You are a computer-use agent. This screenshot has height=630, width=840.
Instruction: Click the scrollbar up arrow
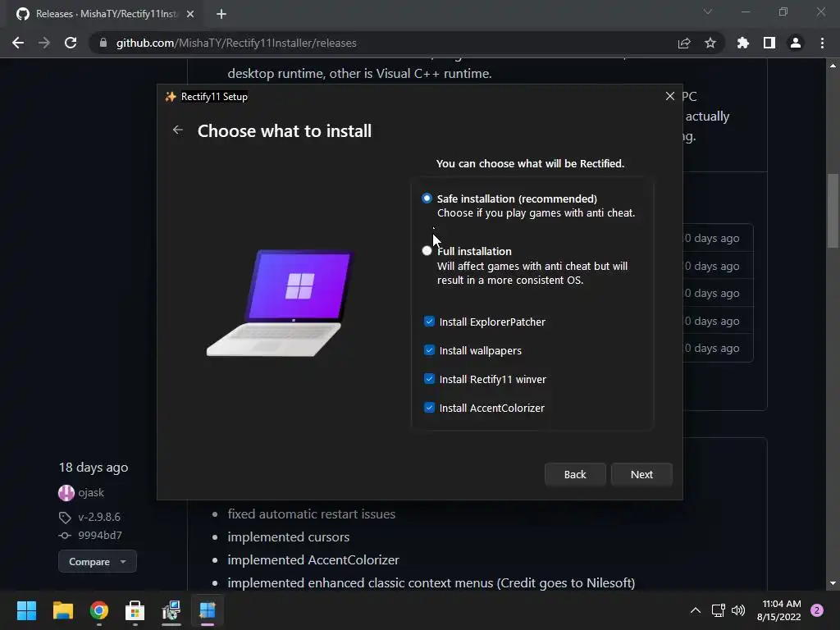[833, 66]
